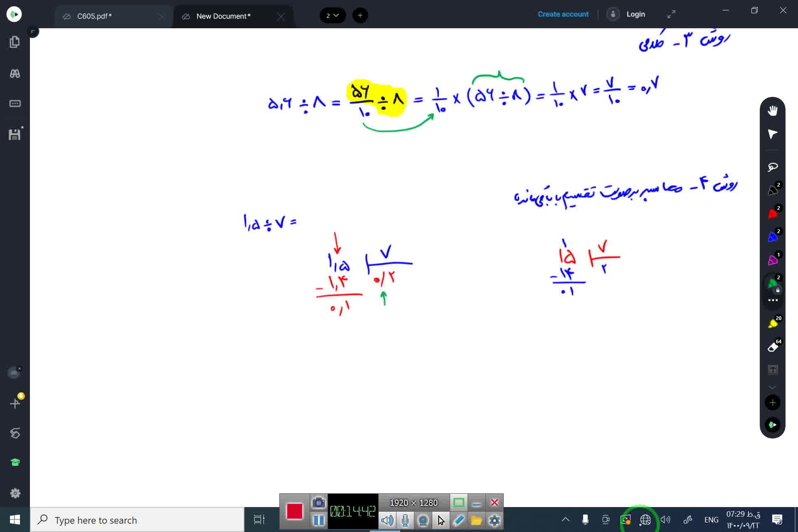Pause the screen recording
This screenshot has height=532, width=798.
pos(319,520)
